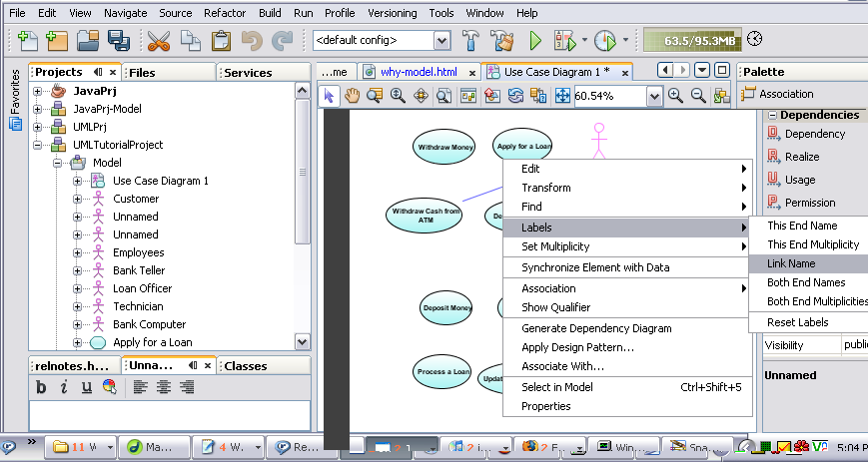Click the Save All disks icon
868x462 pixels.
pyautogui.click(x=120, y=41)
